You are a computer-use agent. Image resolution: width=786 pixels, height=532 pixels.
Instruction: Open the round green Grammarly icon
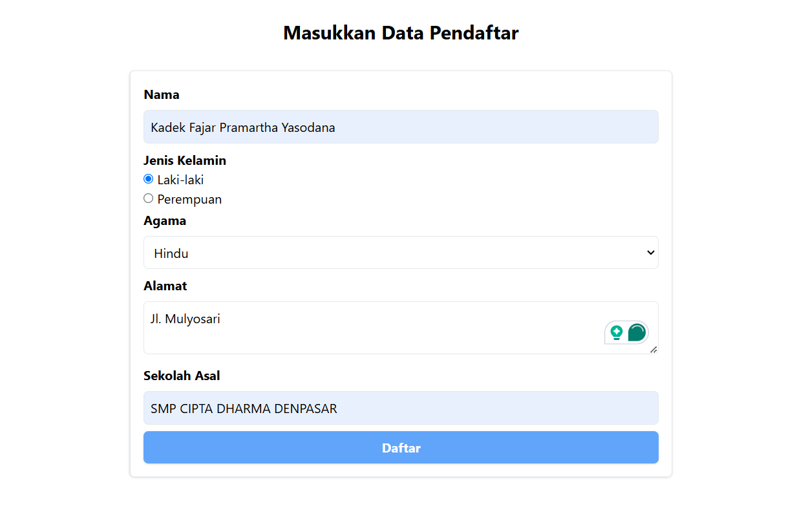pos(637,333)
